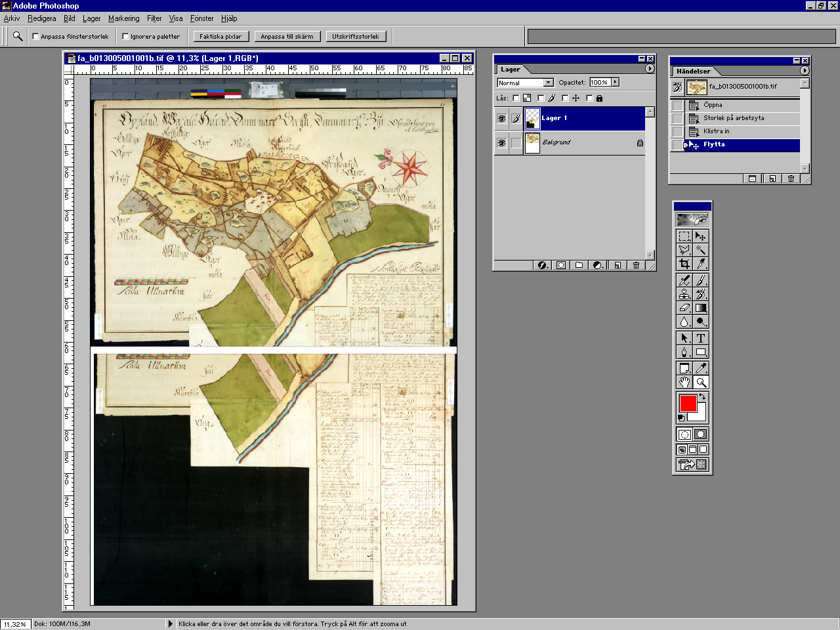Select the Zoom tool in toolbox

tap(701, 382)
